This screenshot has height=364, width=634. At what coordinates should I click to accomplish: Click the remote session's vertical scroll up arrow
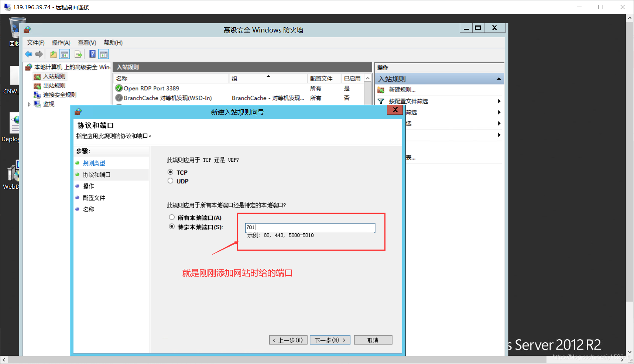pyautogui.click(x=630, y=18)
